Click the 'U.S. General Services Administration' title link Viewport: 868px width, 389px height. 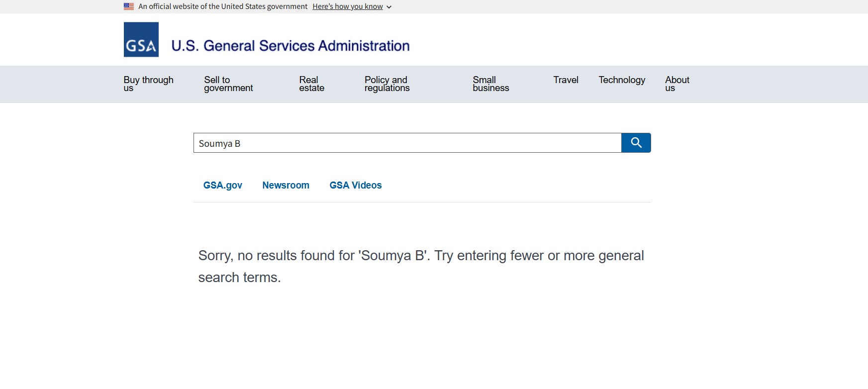pyautogui.click(x=290, y=46)
